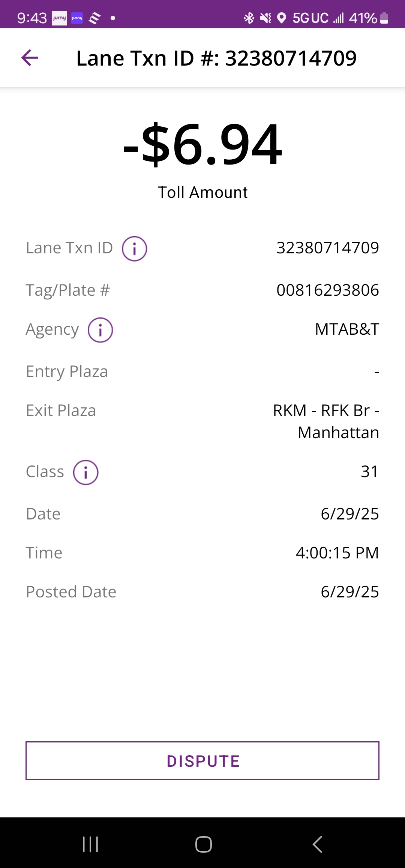
Task: Tap the time value 4:00:15 PM
Action: pyautogui.click(x=337, y=553)
